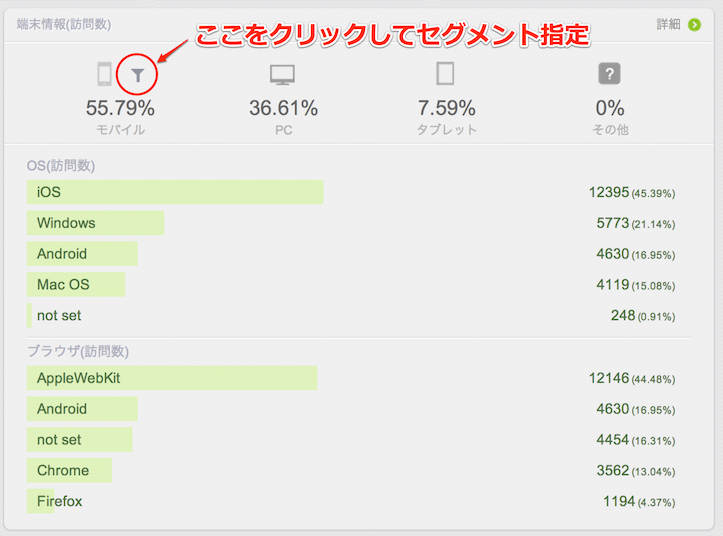Screen dimensions: 723x536
Task: Click the tablet device icon
Action: [446, 74]
